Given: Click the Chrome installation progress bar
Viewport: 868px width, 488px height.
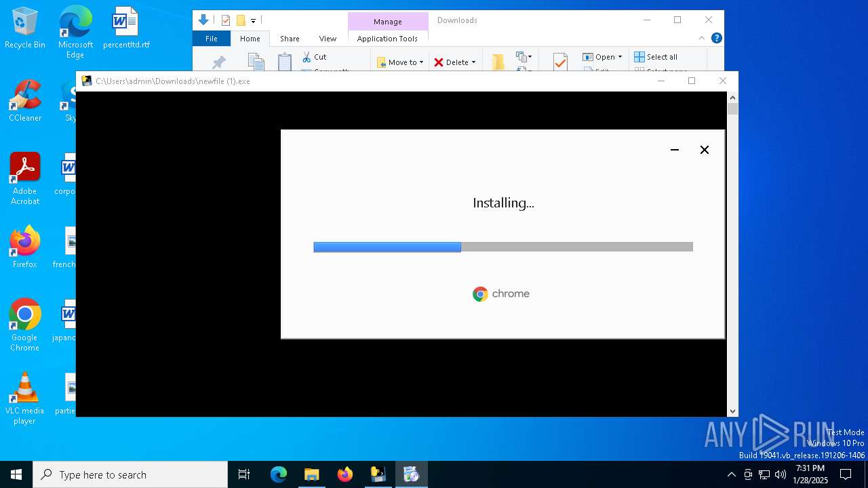Looking at the screenshot, I should click(x=503, y=247).
